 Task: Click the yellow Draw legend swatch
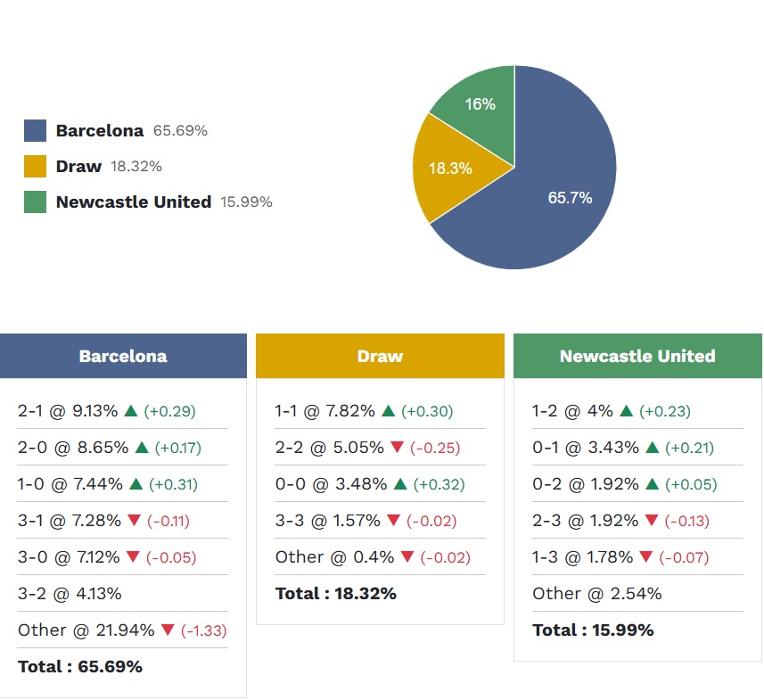click(x=35, y=167)
